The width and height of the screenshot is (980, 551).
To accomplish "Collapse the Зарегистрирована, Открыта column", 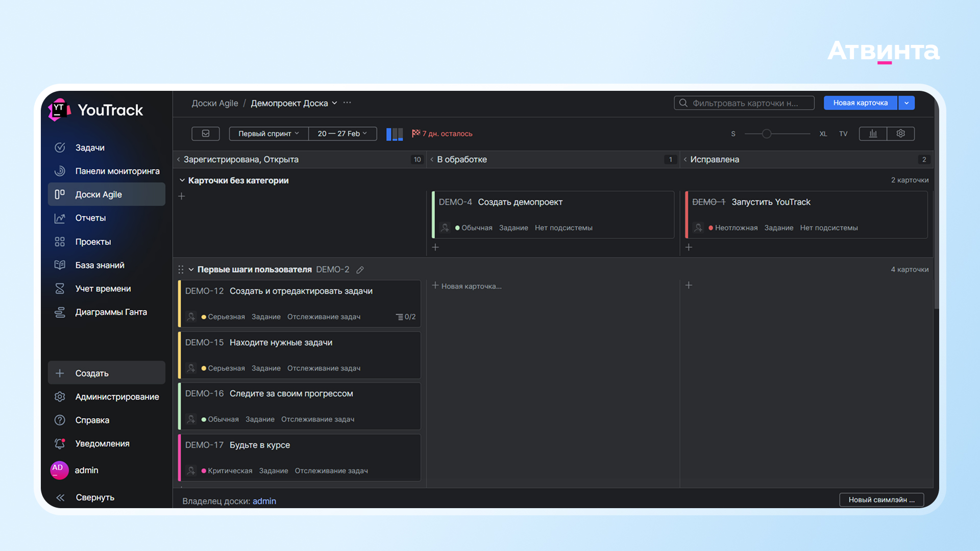I will click(x=178, y=160).
